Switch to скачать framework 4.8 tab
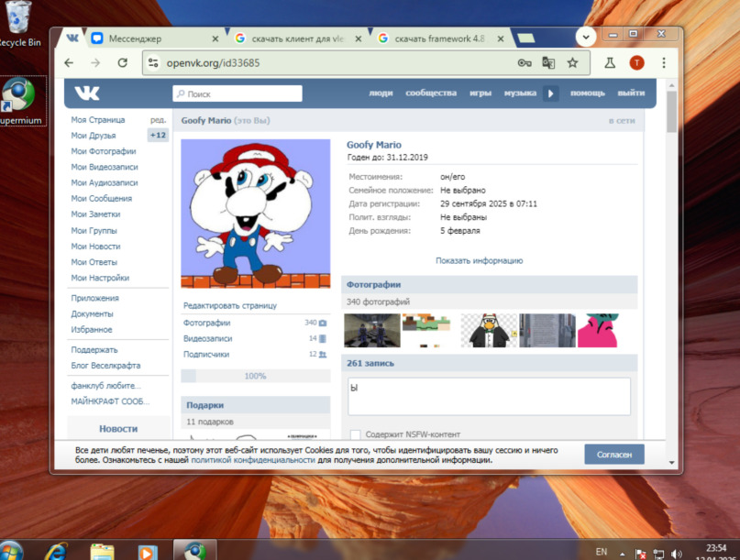 click(x=440, y=38)
